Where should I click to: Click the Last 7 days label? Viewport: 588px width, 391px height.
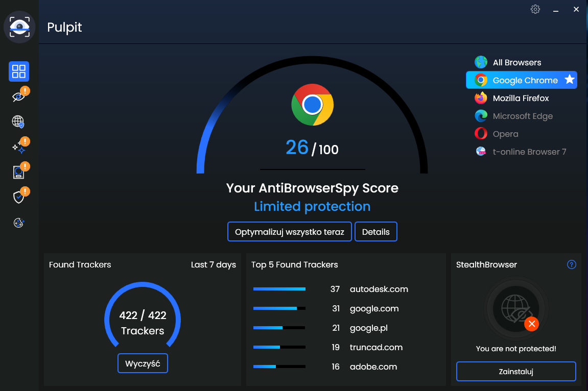tap(214, 264)
